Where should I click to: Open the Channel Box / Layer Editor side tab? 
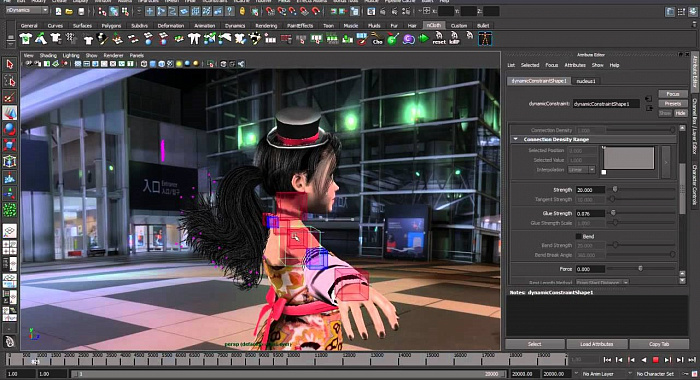click(x=695, y=126)
